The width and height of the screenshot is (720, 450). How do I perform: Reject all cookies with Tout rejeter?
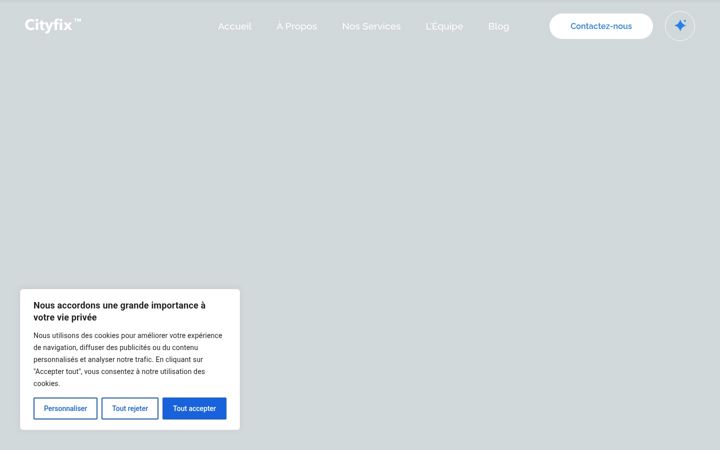click(130, 408)
